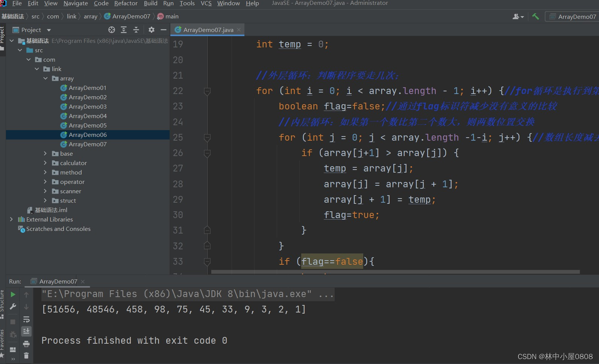599x364 pixels.
Task: Open ArrayDemo07 run configuration selector
Action: click(572, 17)
